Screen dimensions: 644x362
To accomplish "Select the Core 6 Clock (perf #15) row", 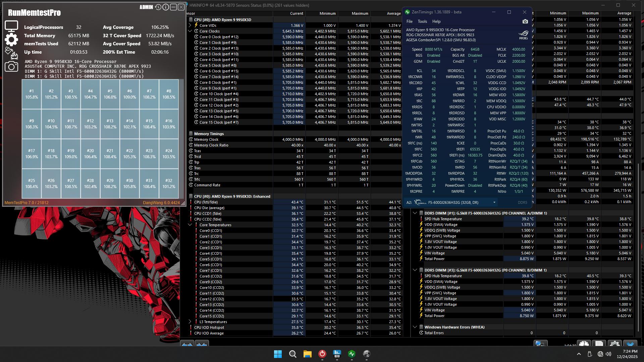I will (x=295, y=71).
